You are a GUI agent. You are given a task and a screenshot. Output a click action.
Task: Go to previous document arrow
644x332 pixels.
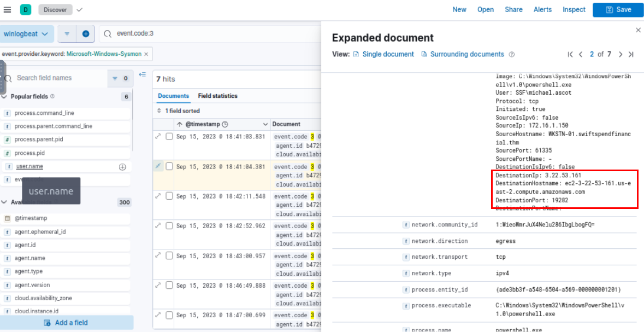pyautogui.click(x=581, y=54)
